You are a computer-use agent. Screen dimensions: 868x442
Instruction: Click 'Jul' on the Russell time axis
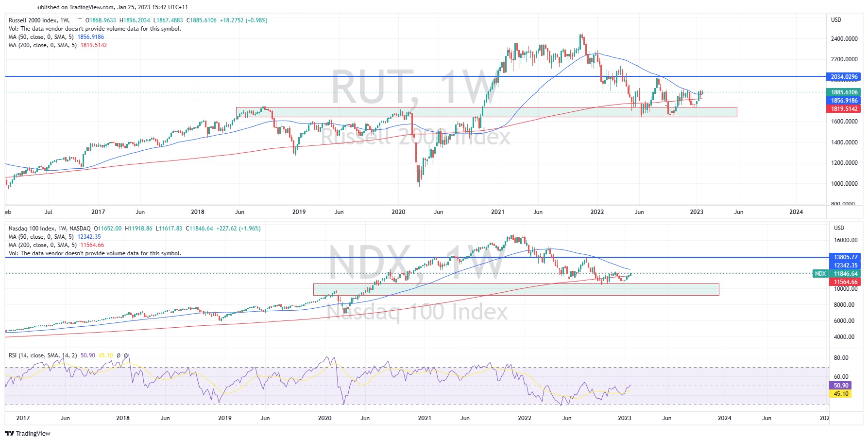click(48, 212)
